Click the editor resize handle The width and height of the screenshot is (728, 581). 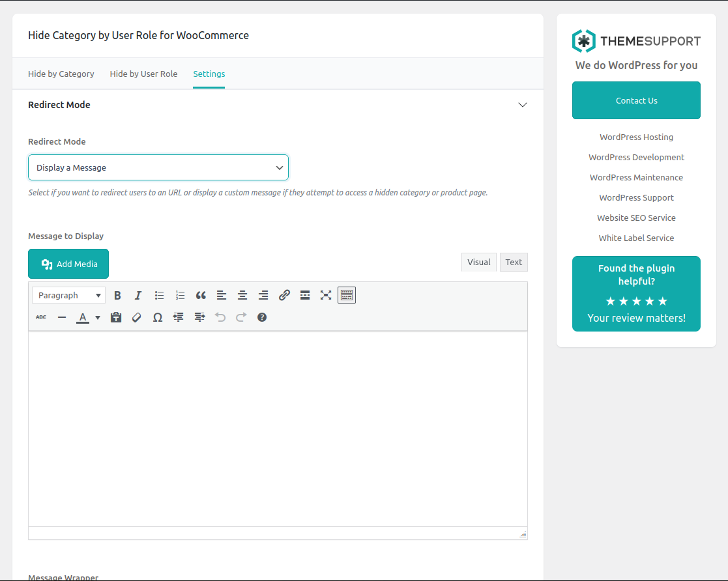pyautogui.click(x=523, y=534)
